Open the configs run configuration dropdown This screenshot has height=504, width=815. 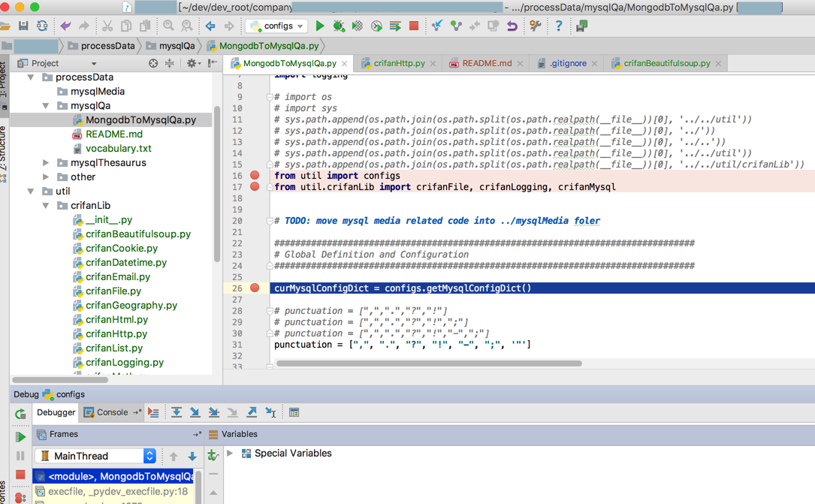tap(277, 26)
